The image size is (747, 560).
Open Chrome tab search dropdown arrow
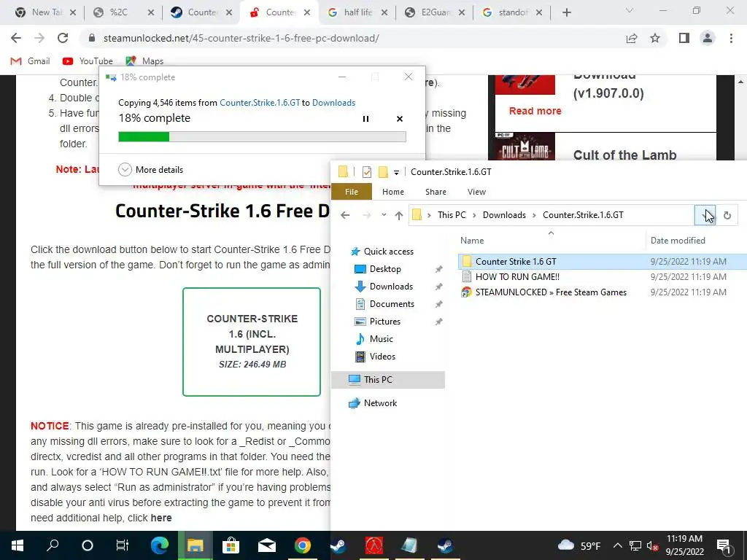tap(630, 10)
